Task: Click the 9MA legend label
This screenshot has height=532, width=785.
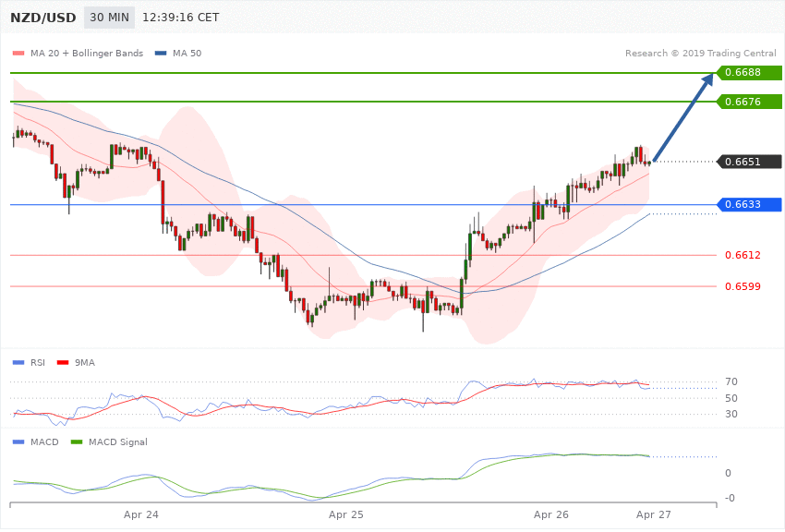Action: coord(85,362)
